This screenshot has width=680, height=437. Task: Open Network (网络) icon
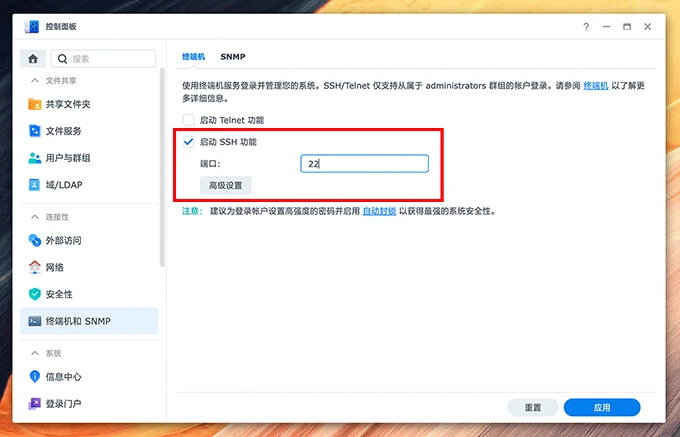click(35, 267)
